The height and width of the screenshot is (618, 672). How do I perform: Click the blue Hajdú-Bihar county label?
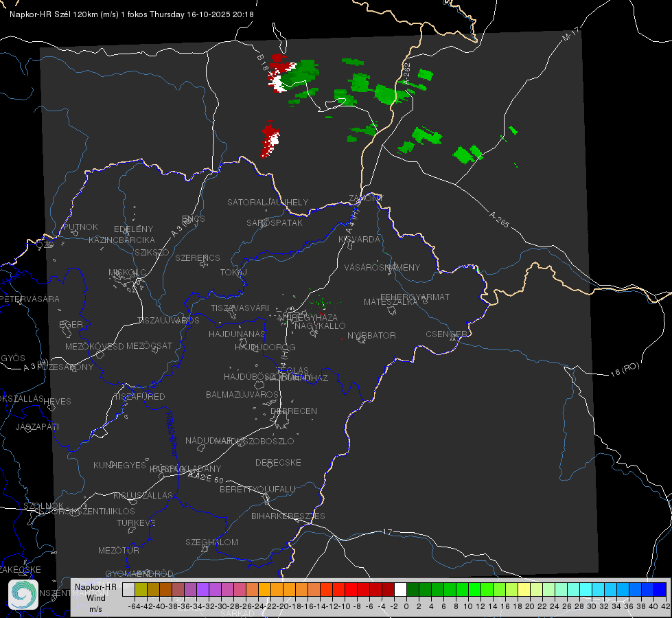pos(172,434)
